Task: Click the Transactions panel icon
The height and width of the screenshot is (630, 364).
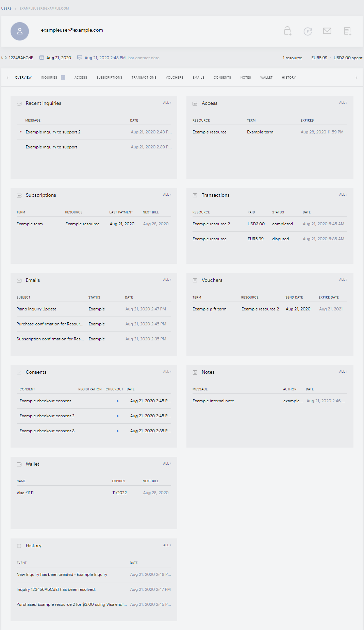Action: coord(195,195)
